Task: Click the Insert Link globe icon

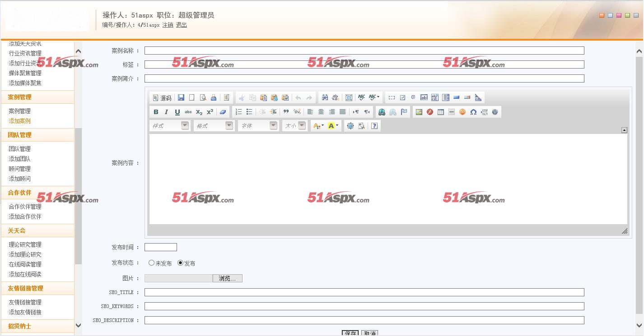Action: 382,112
